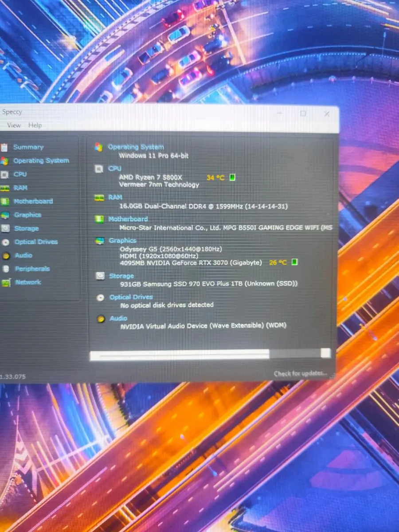The width and height of the screenshot is (399, 532).
Task: Go to Motherboard in the sidebar
Action: tap(33, 201)
